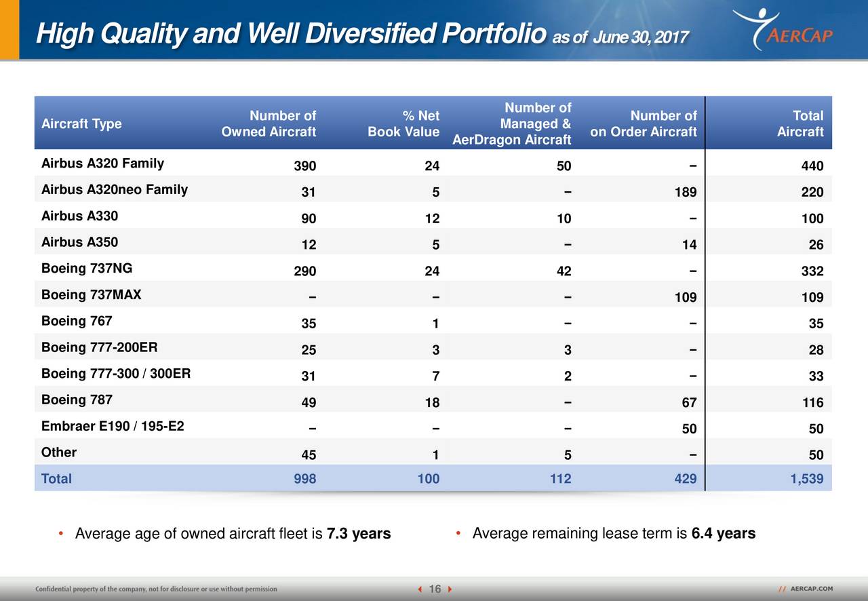868x601 pixels.
Task: Select the % Net Book Value header
Action: click(403, 123)
